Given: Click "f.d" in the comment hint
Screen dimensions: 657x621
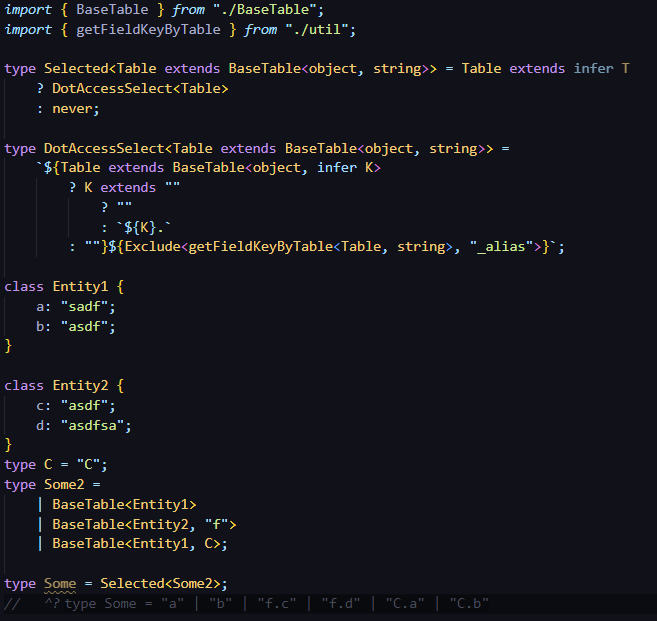Looking at the screenshot, I should pos(341,604).
